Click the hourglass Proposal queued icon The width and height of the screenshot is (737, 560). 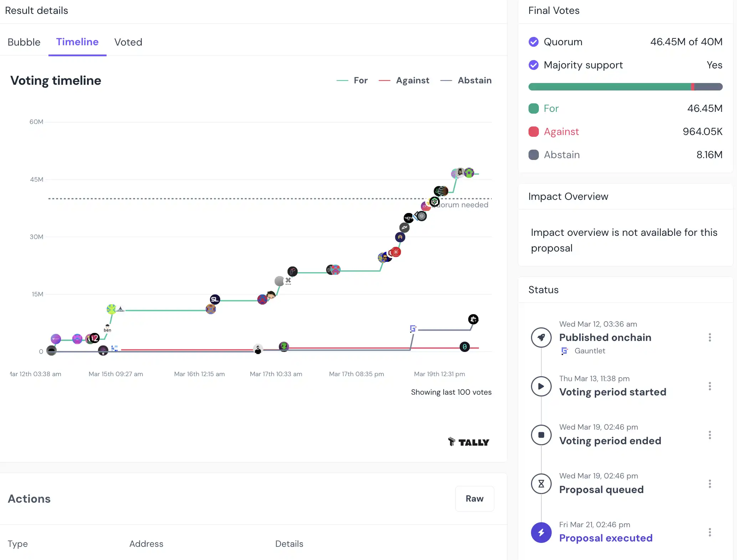pyautogui.click(x=541, y=484)
